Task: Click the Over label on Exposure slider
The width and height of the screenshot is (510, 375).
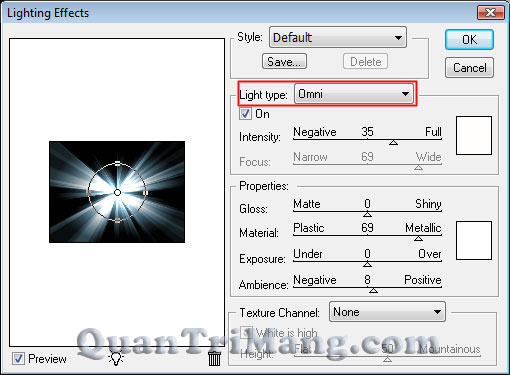Action: (430, 254)
